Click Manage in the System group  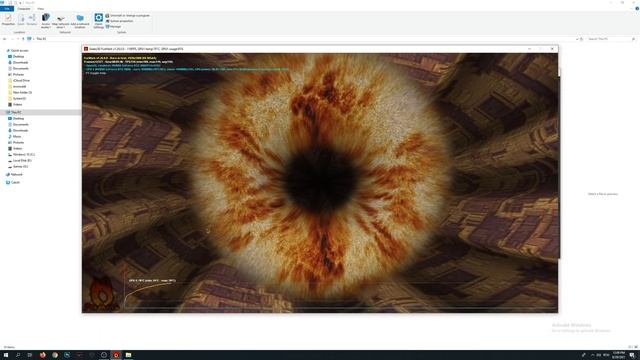click(x=113, y=27)
